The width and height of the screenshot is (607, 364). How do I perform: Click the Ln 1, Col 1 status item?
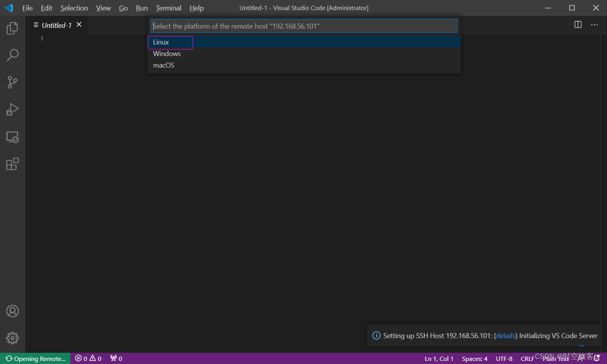pyautogui.click(x=439, y=359)
